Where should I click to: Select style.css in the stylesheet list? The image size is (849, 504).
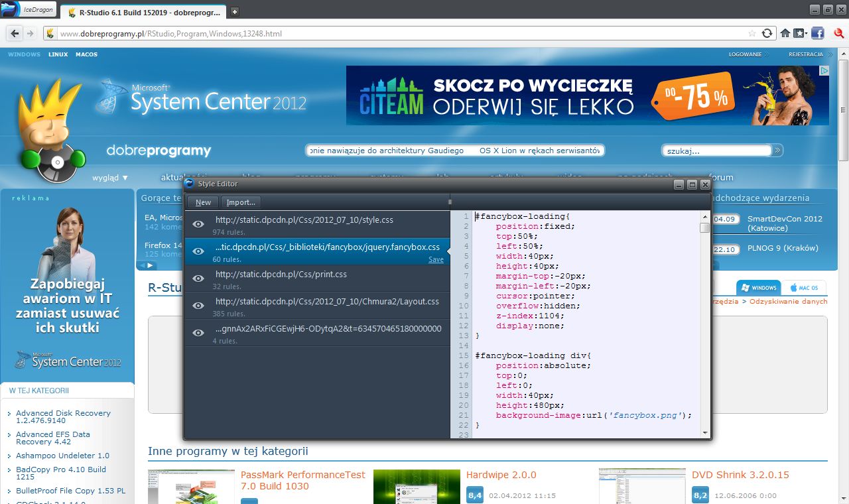317,224
